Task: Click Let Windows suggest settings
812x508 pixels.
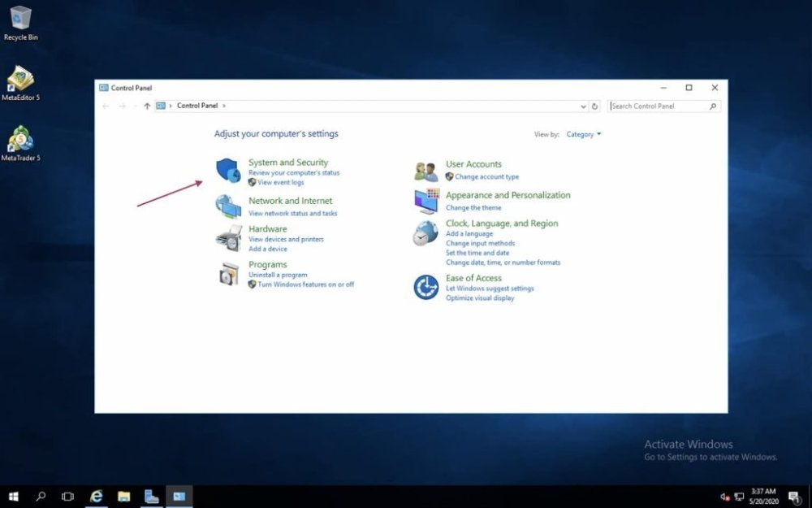Action: (x=490, y=289)
